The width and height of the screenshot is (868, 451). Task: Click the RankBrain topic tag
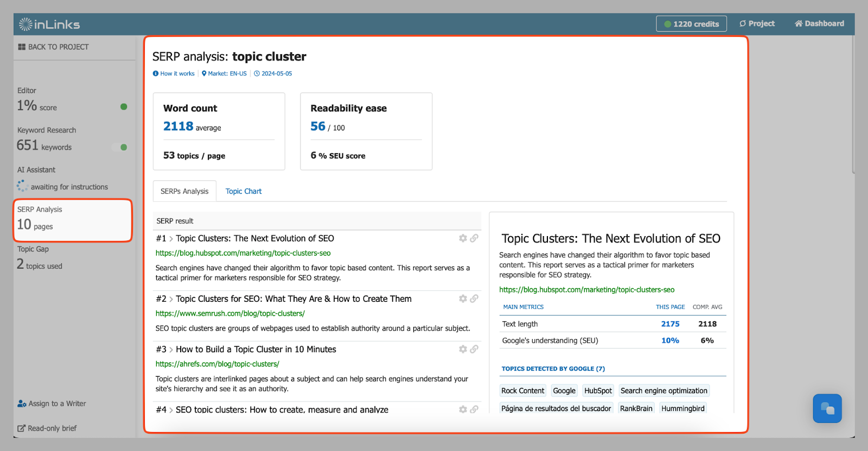coord(636,408)
